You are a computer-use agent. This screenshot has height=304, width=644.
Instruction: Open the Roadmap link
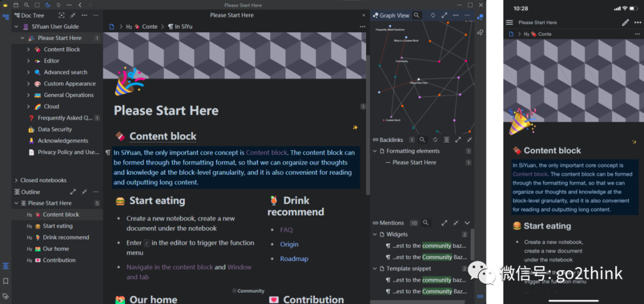(x=294, y=259)
